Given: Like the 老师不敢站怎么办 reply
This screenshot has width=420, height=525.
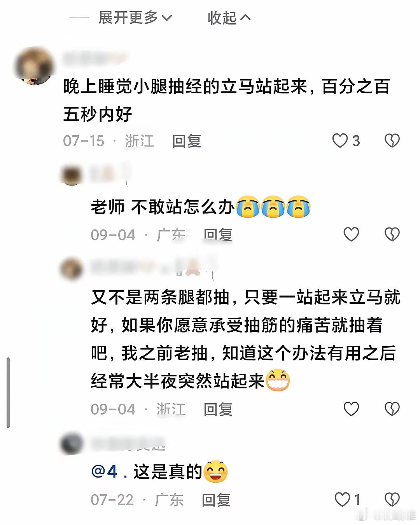Looking at the screenshot, I should pos(351,234).
